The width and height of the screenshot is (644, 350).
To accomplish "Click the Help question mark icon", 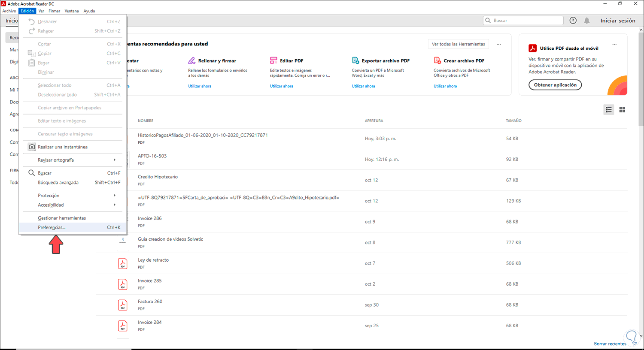I will coord(573,21).
